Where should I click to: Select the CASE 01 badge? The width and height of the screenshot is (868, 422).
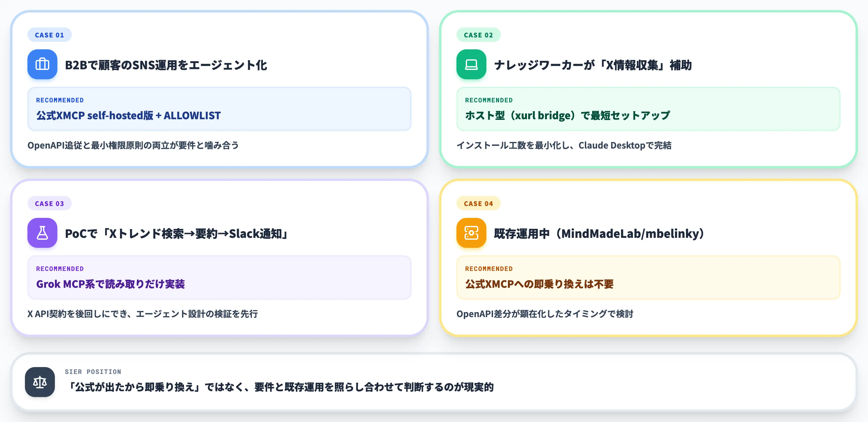tap(49, 35)
